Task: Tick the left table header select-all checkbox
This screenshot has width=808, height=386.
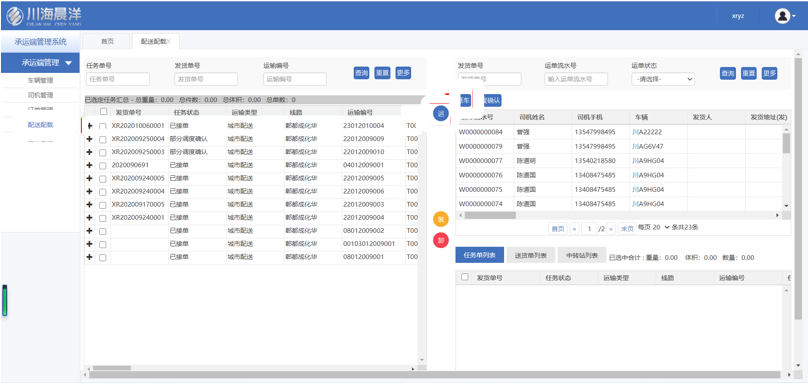Action: (x=103, y=111)
